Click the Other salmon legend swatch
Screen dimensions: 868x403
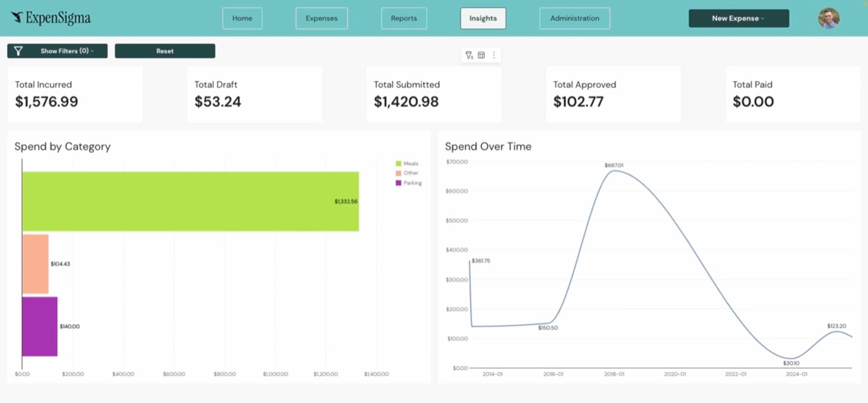398,173
